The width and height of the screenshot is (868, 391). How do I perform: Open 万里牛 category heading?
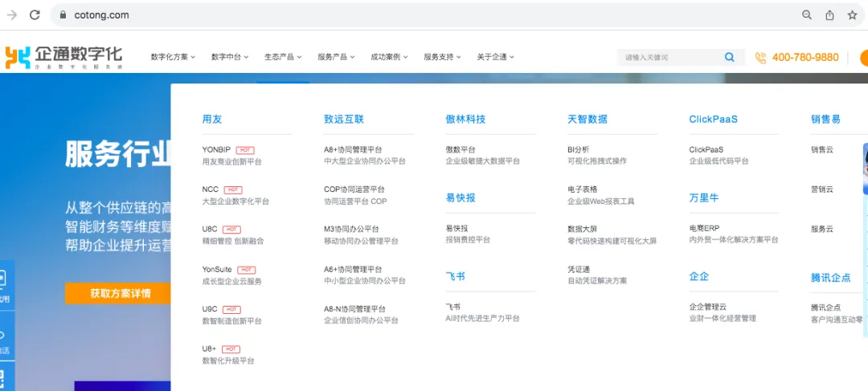704,198
